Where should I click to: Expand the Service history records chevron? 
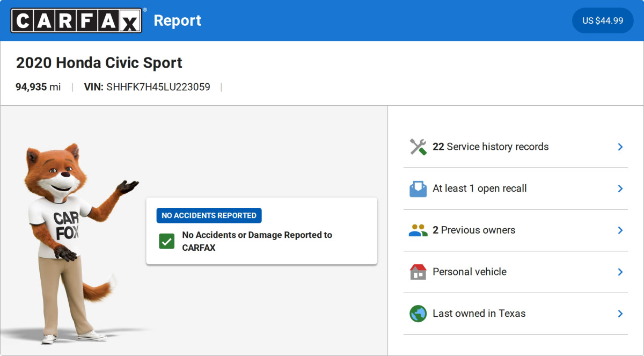pos(620,147)
